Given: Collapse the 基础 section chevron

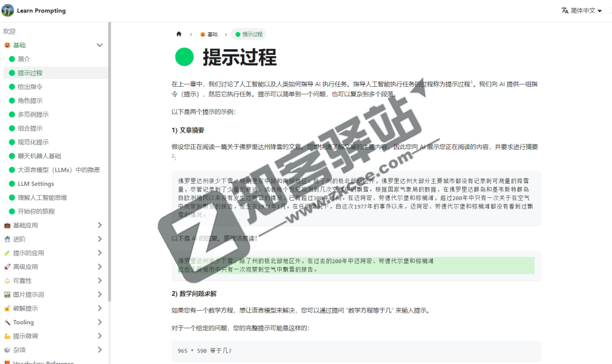Looking at the screenshot, I should 100,45.
